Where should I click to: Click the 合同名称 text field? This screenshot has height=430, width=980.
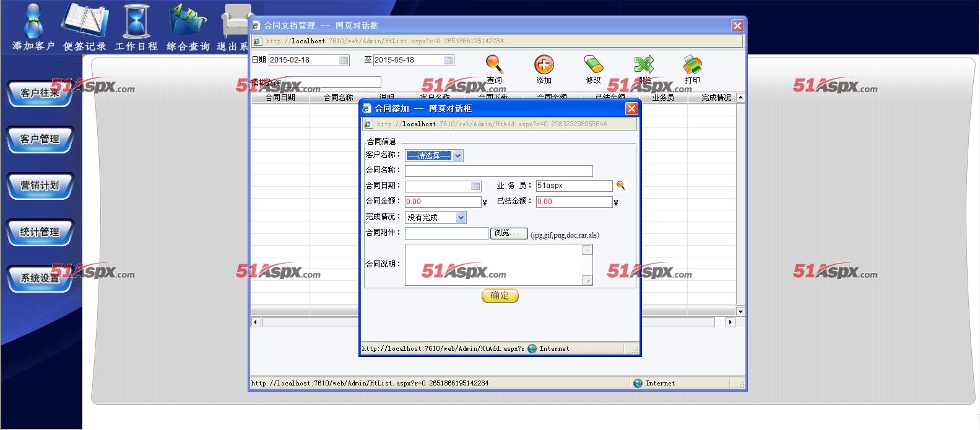499,171
